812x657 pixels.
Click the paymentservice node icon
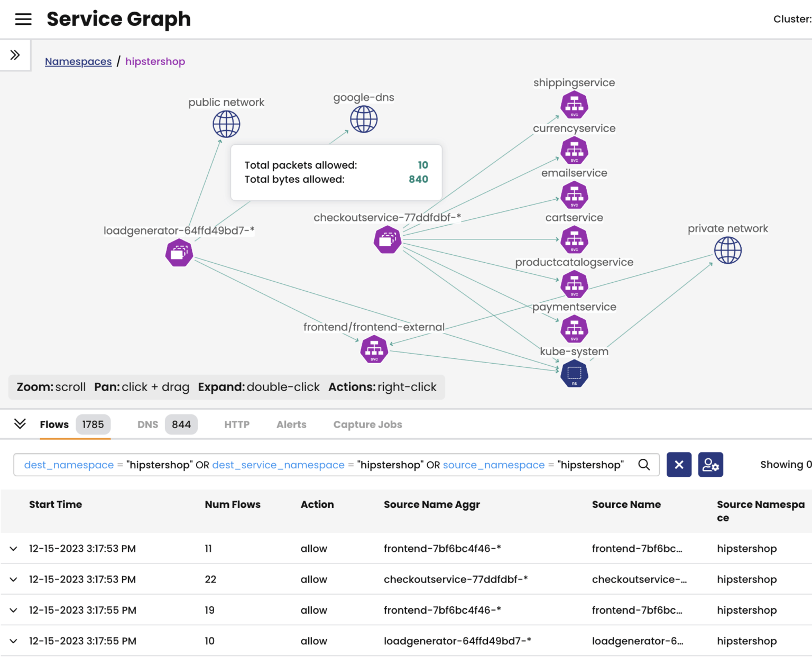click(574, 329)
